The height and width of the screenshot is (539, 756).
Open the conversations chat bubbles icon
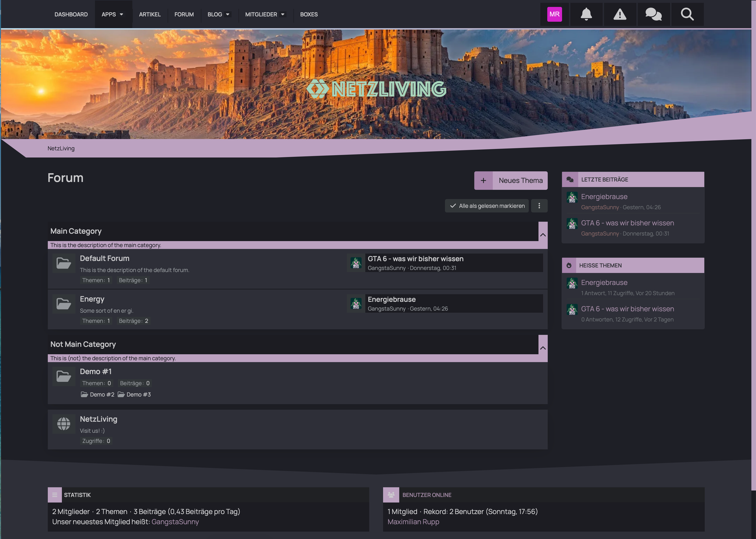pos(653,15)
